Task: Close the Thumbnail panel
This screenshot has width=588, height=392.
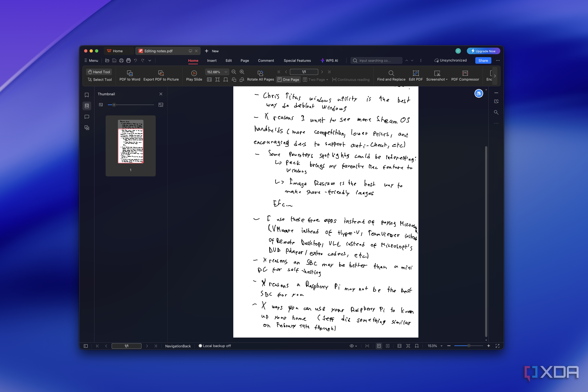Action: (x=161, y=94)
